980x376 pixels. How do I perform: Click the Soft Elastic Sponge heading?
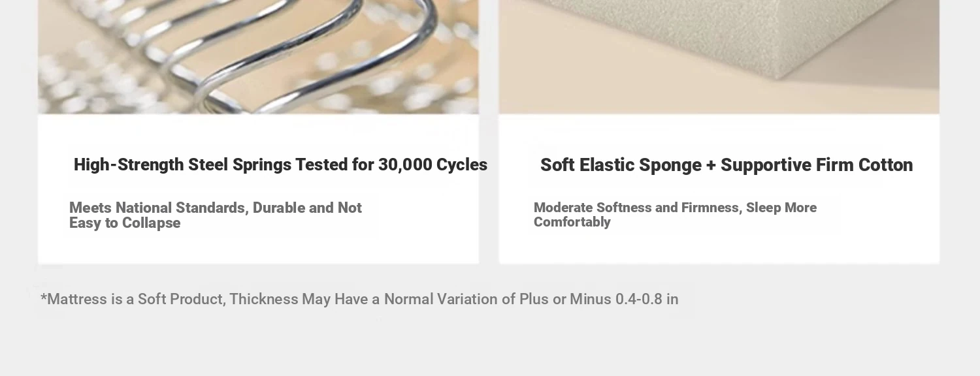click(726, 166)
